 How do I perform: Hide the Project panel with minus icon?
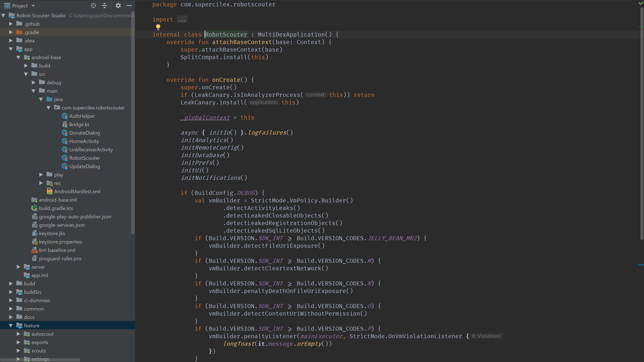point(129,6)
